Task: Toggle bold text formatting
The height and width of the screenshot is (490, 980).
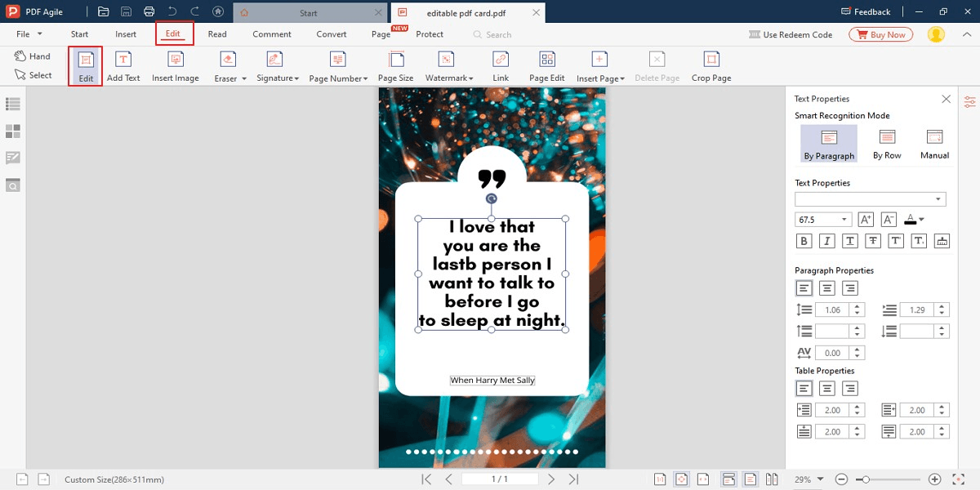Action: click(804, 241)
